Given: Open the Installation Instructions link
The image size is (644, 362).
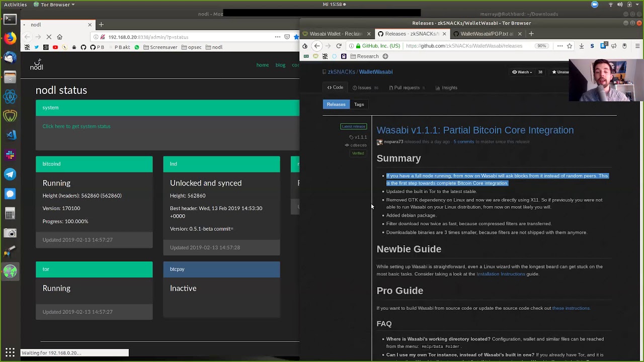Looking at the screenshot, I should coord(501,274).
